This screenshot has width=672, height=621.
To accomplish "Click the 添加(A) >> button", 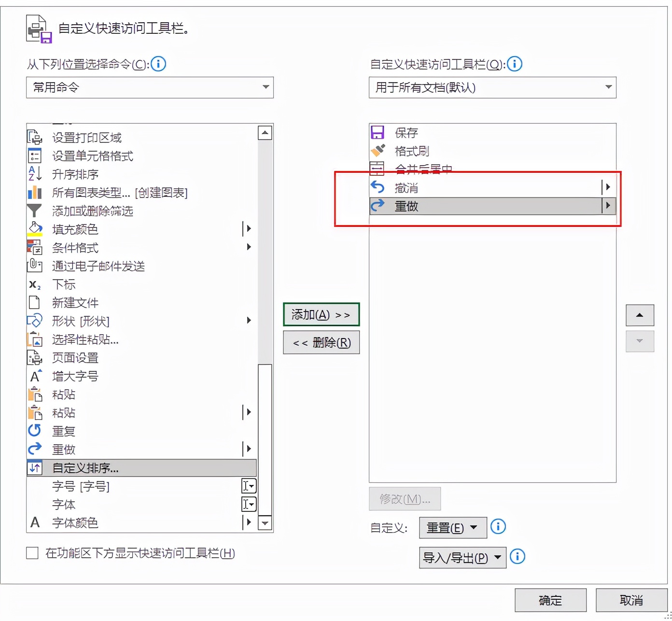I will tap(321, 315).
